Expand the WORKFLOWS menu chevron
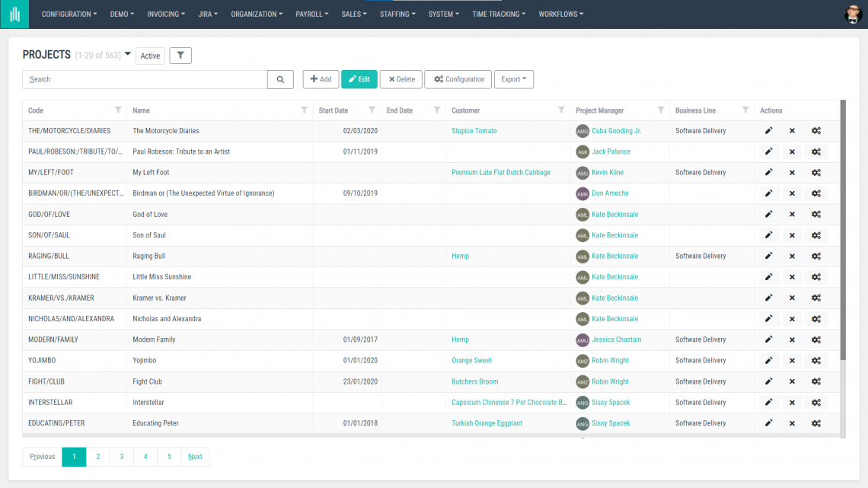 click(582, 14)
